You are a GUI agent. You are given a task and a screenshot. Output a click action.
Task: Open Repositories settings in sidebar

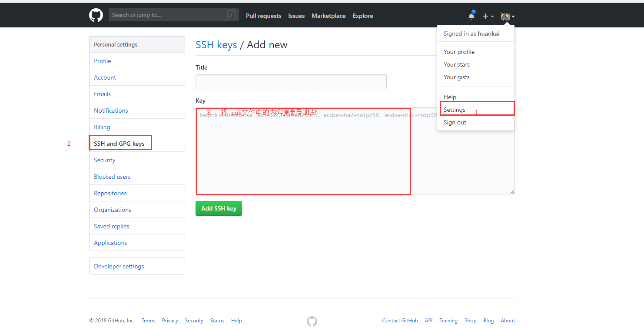[x=137, y=193]
